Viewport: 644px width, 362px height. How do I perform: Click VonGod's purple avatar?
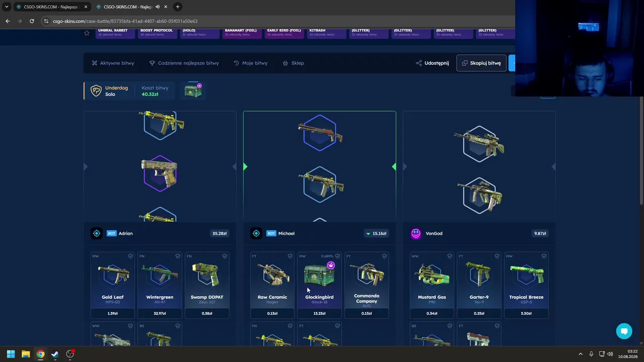(x=416, y=233)
